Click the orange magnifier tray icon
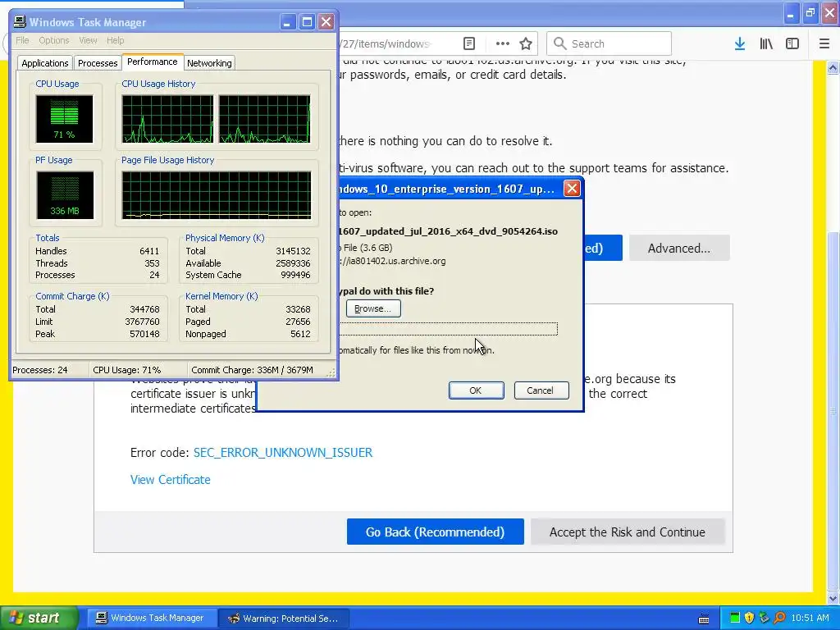The height and width of the screenshot is (630, 840). click(779, 618)
